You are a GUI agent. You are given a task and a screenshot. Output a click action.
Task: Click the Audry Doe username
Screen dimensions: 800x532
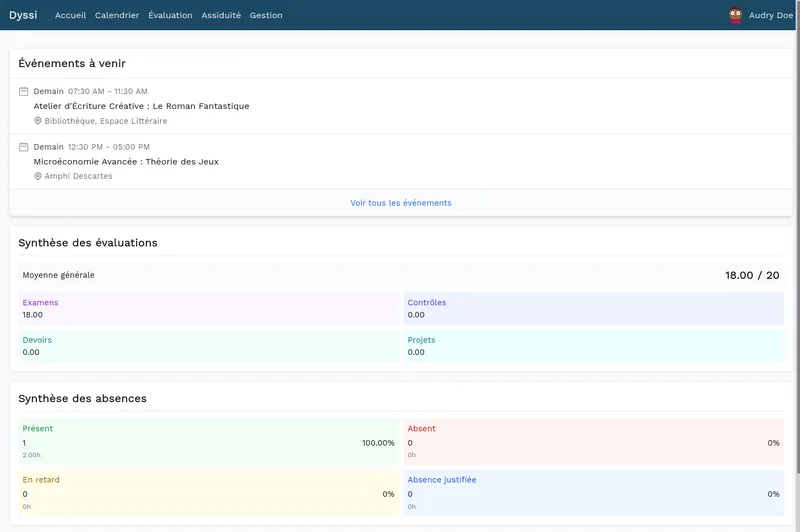(x=770, y=15)
